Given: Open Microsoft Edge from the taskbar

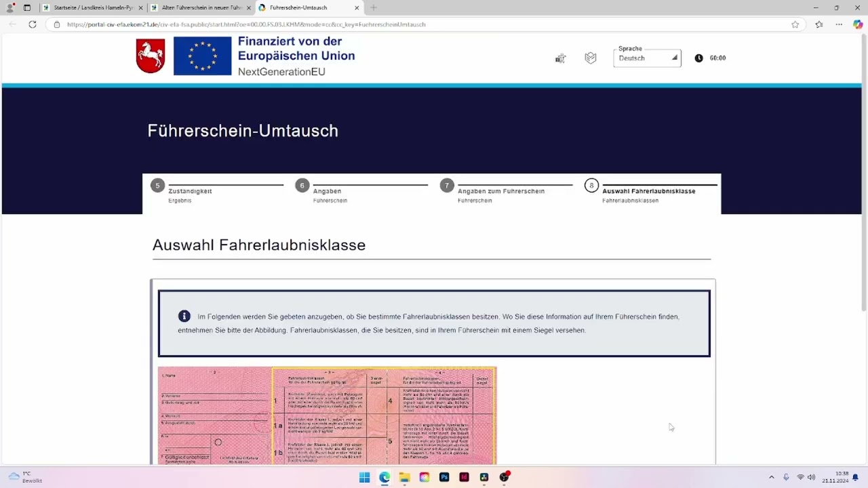Looking at the screenshot, I should (384, 477).
